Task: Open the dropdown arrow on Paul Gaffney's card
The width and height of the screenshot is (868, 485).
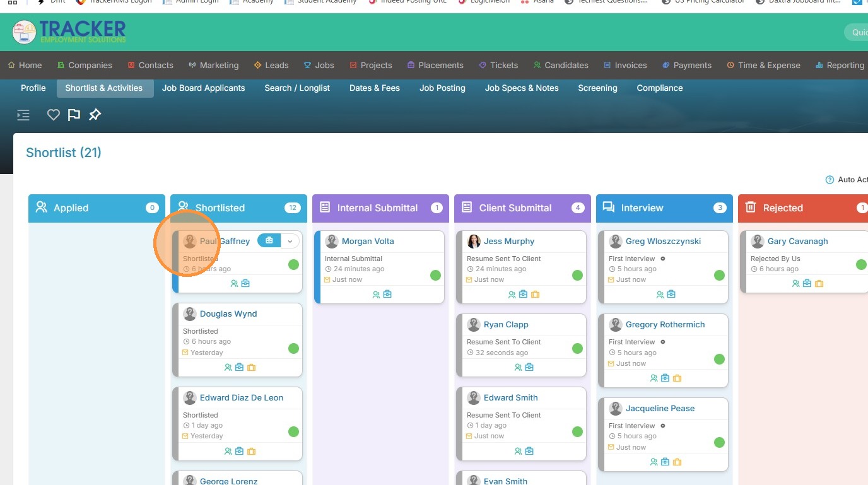Action: [x=290, y=241]
